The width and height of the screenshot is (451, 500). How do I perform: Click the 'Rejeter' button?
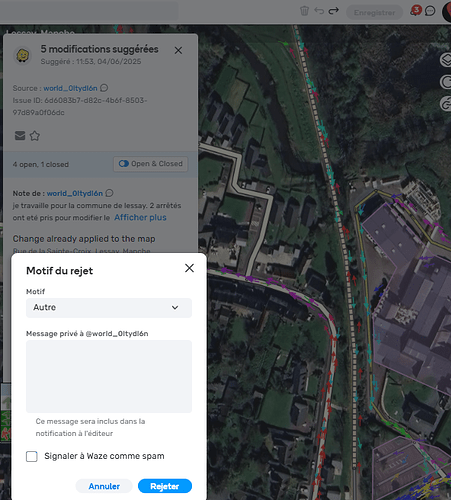165,486
